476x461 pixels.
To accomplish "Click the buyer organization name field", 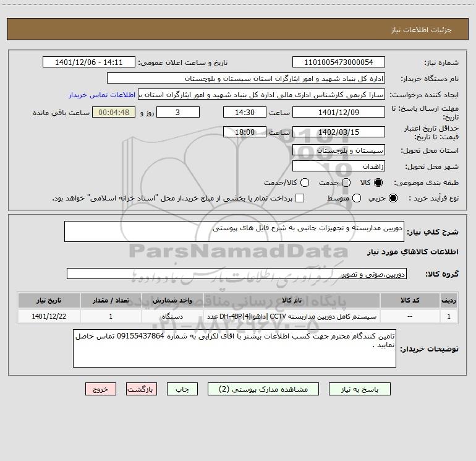I will 246,79.
